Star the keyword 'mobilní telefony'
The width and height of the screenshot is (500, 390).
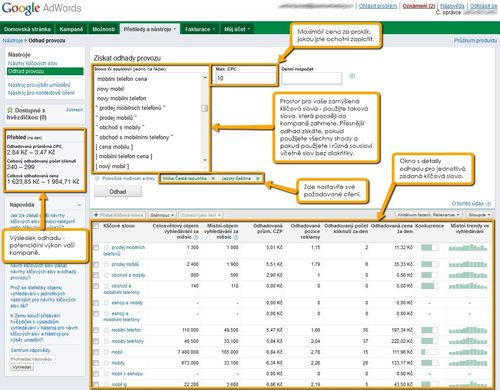pyautogui.click(x=106, y=341)
